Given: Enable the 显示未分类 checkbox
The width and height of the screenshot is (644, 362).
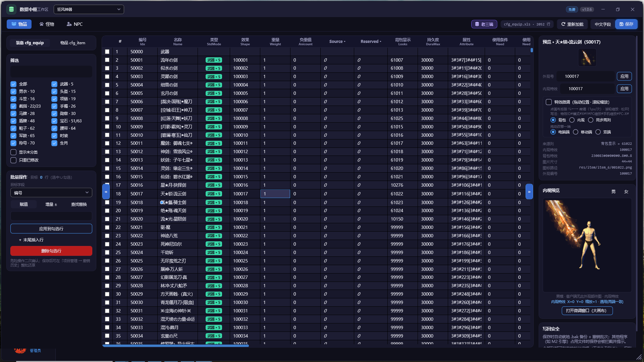Looking at the screenshot, I should click(x=13, y=152).
